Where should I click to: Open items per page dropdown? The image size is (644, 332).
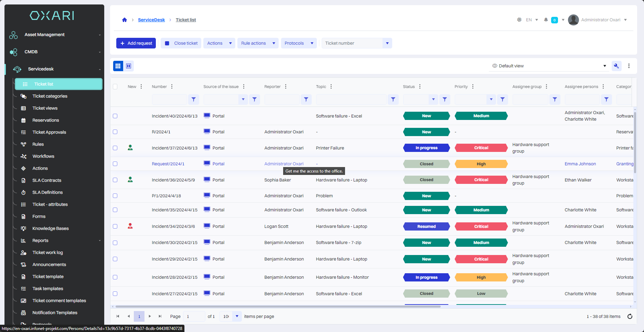click(237, 317)
